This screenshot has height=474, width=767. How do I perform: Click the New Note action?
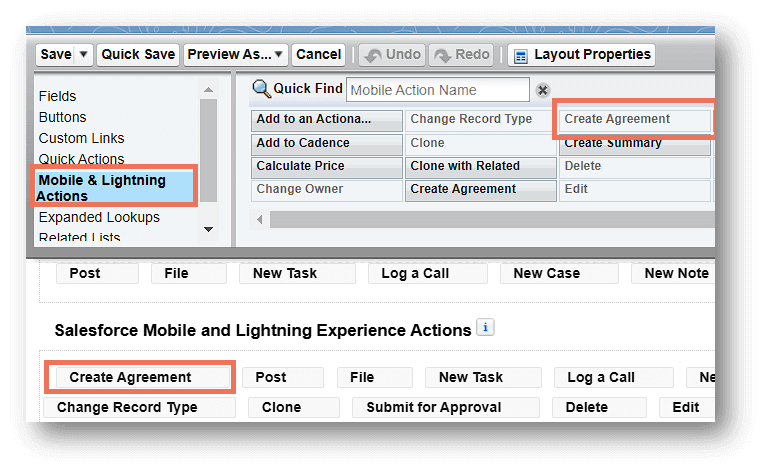pos(674,273)
